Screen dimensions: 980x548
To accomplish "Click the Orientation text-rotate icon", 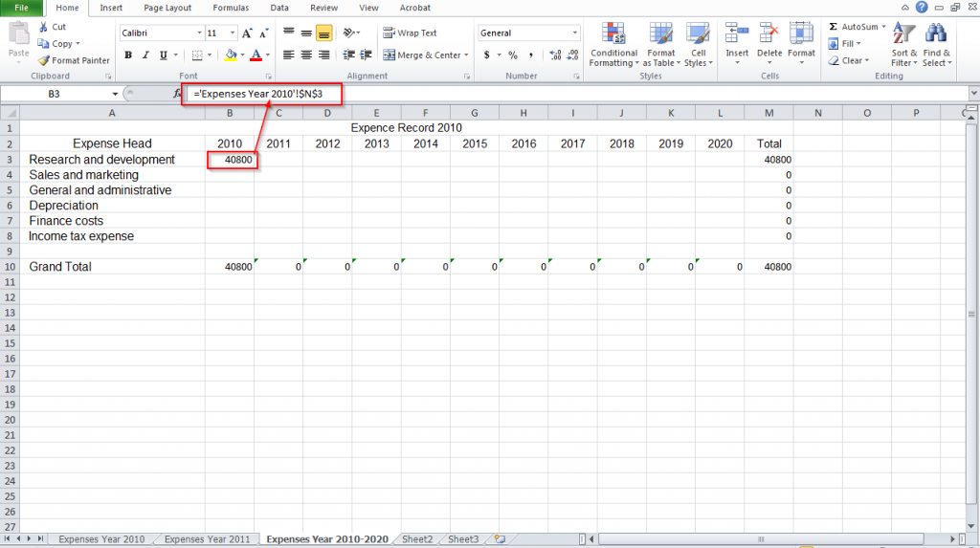I will 348,33.
